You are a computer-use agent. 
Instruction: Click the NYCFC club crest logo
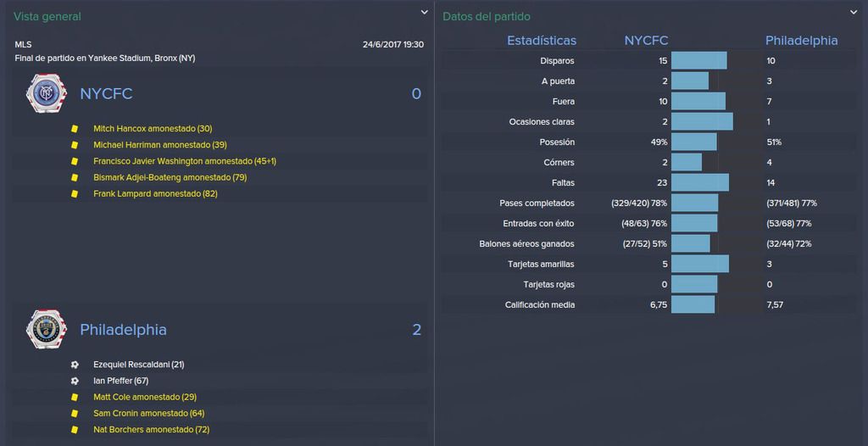pos(47,93)
